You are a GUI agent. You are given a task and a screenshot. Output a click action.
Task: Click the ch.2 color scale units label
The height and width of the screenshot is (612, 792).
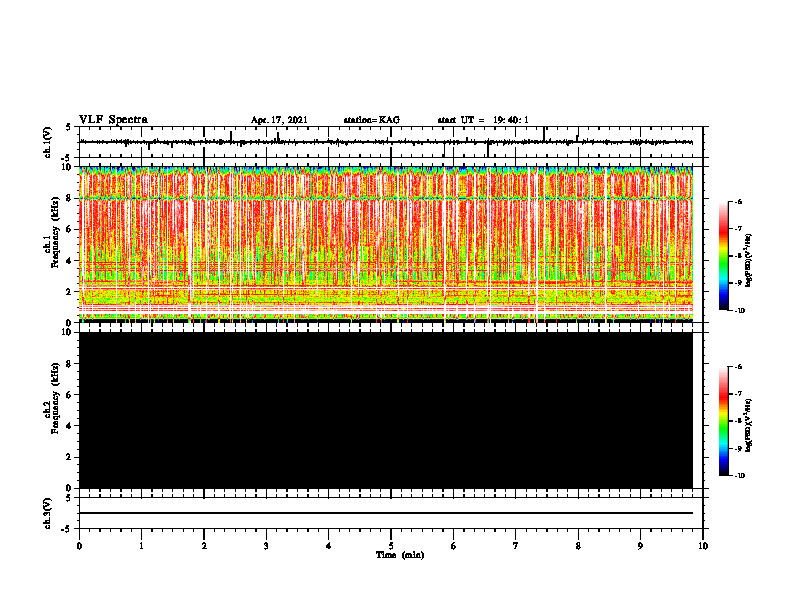coord(749,425)
